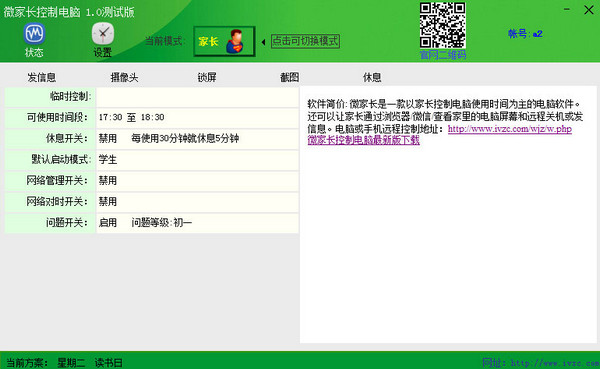Image resolution: width=600 pixels, height=369 pixels.
Task: Click 每使用30分钟就休息5分钟 text
Action: [x=185, y=138]
